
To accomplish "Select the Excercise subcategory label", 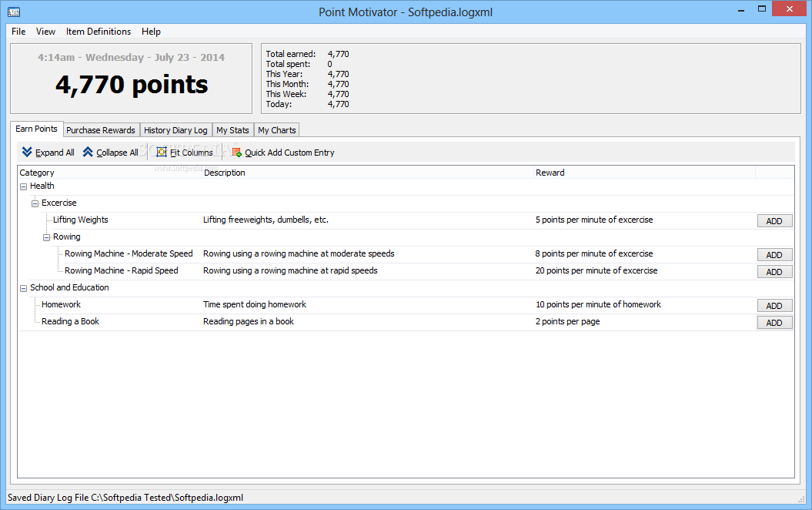I will (59, 203).
